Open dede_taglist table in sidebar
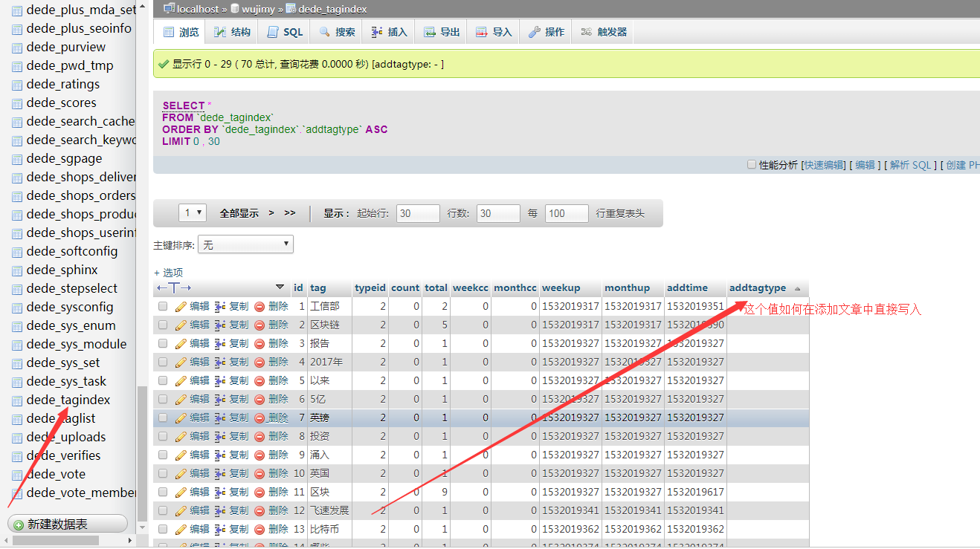The width and height of the screenshot is (980, 549). (x=61, y=419)
